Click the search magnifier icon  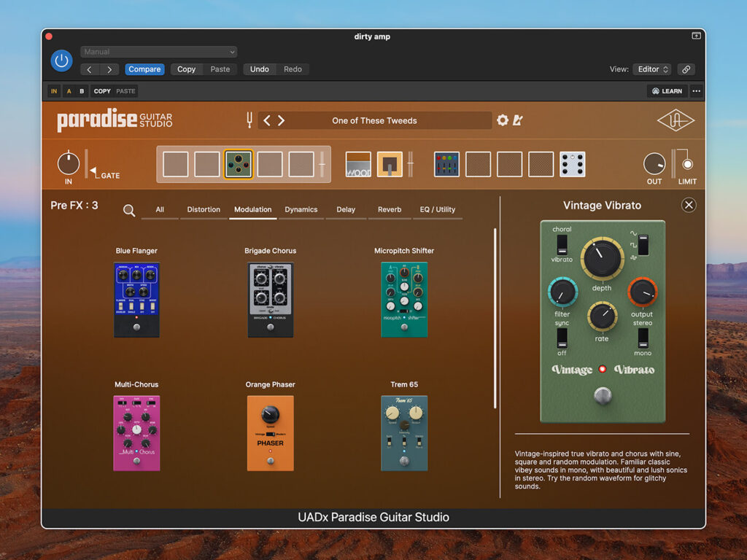tap(128, 210)
